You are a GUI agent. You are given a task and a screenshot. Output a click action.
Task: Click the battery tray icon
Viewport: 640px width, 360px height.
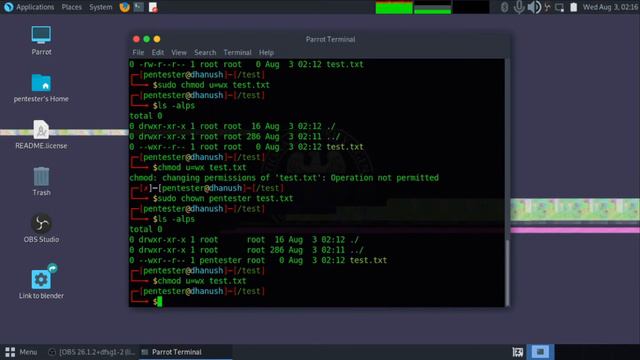573,7
